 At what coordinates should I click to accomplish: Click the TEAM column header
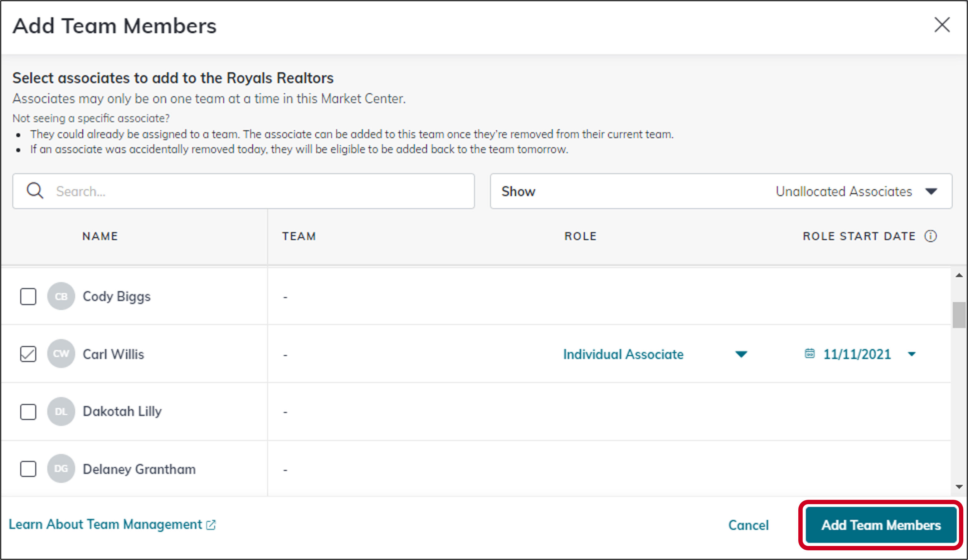pos(299,236)
